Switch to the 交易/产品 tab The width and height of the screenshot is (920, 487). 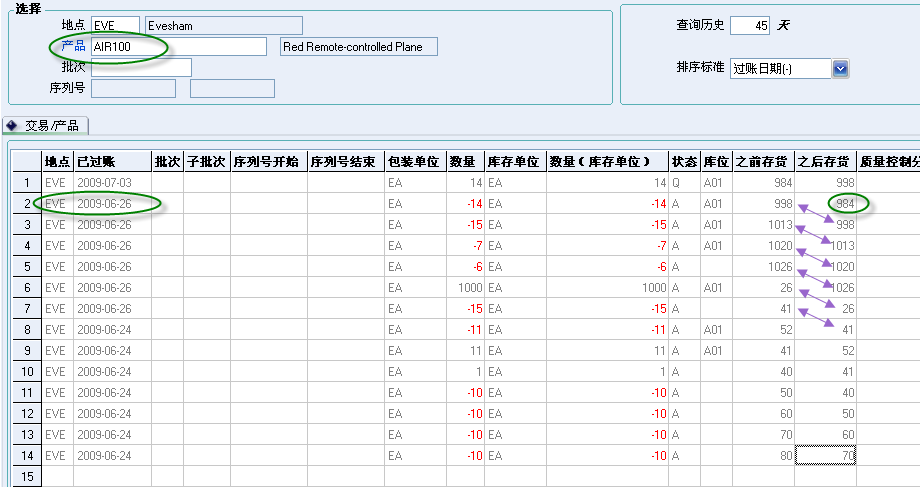point(50,126)
